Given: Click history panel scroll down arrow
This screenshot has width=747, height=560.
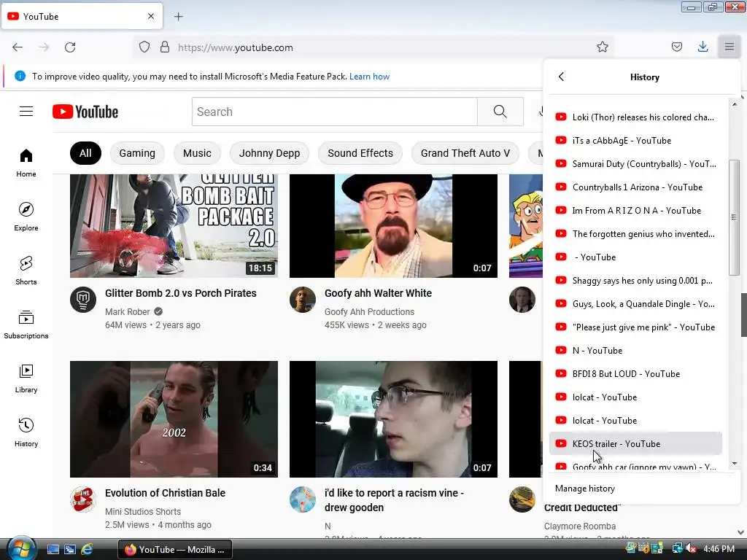Looking at the screenshot, I should [x=735, y=463].
